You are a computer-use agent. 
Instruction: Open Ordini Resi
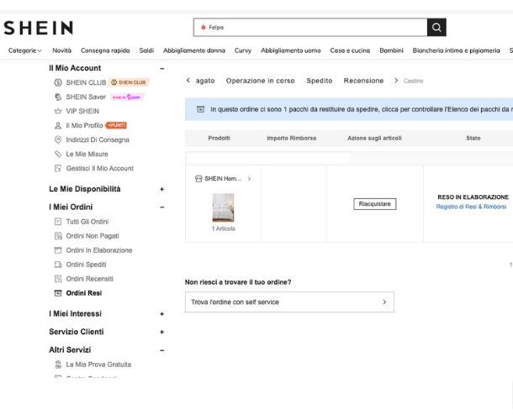tap(84, 293)
